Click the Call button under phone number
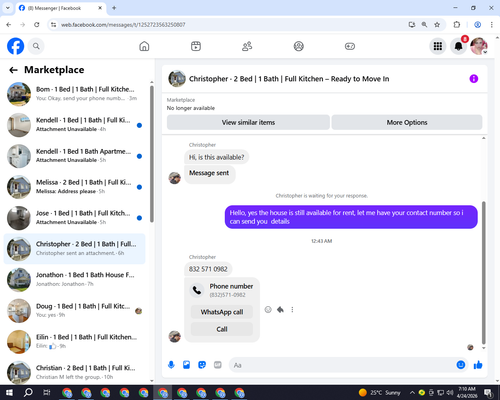This screenshot has height=400, width=500. point(222,329)
